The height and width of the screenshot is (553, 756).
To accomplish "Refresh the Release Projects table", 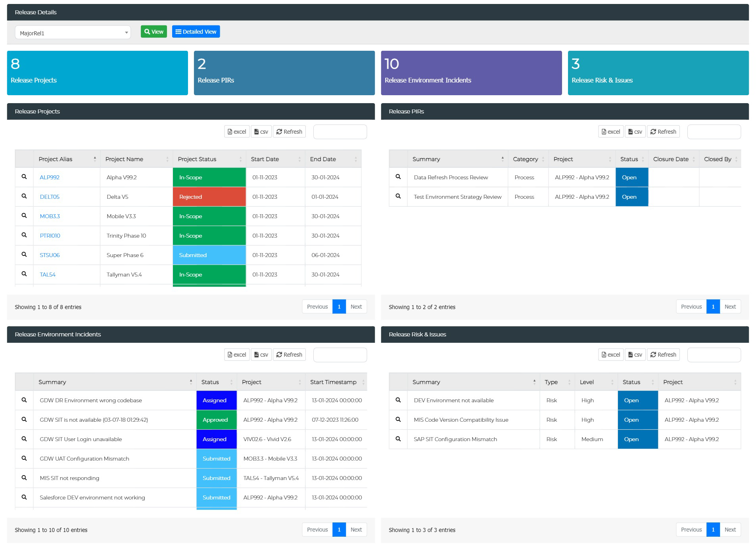I will 289,132.
